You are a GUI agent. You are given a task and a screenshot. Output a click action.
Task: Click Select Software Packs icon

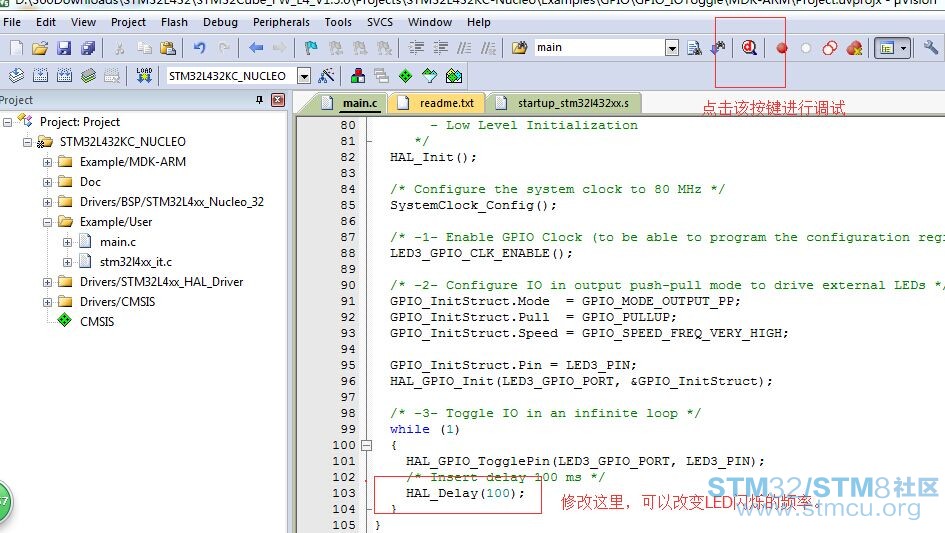429,76
